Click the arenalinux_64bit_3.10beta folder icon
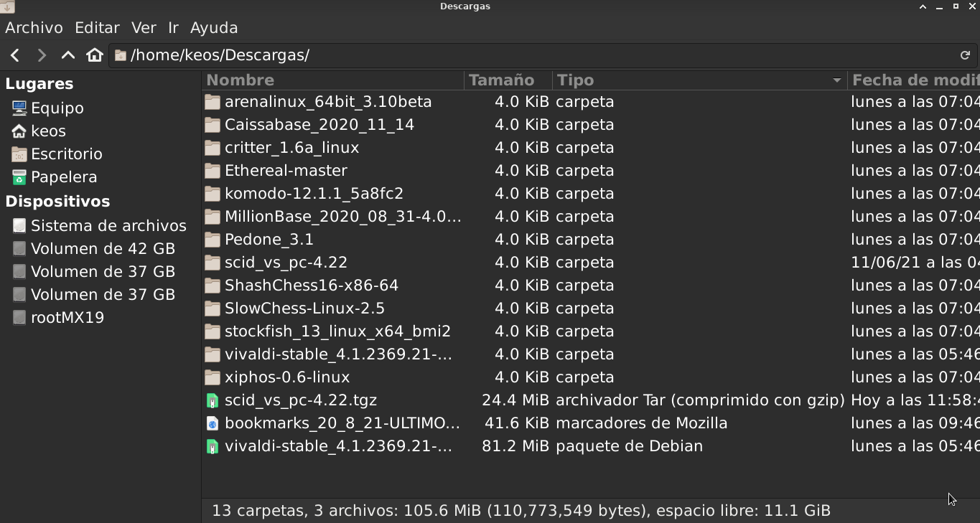Screen dimensions: 980x523 point(212,102)
